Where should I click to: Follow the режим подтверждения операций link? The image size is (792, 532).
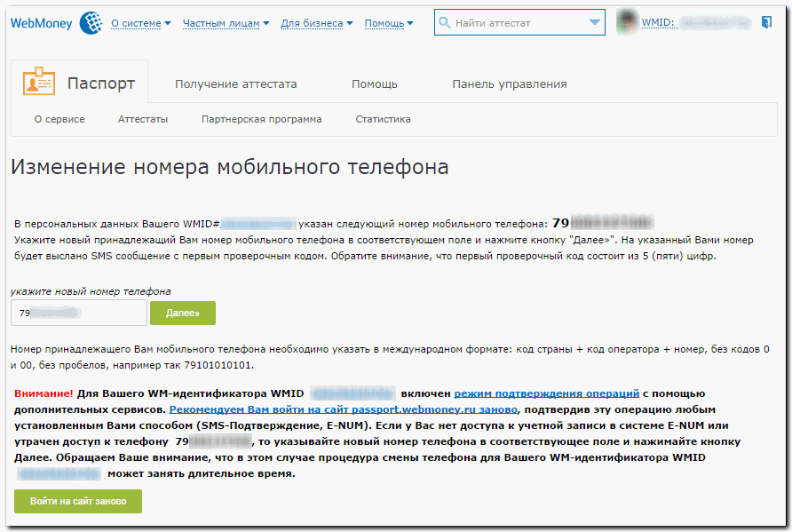tap(546, 393)
